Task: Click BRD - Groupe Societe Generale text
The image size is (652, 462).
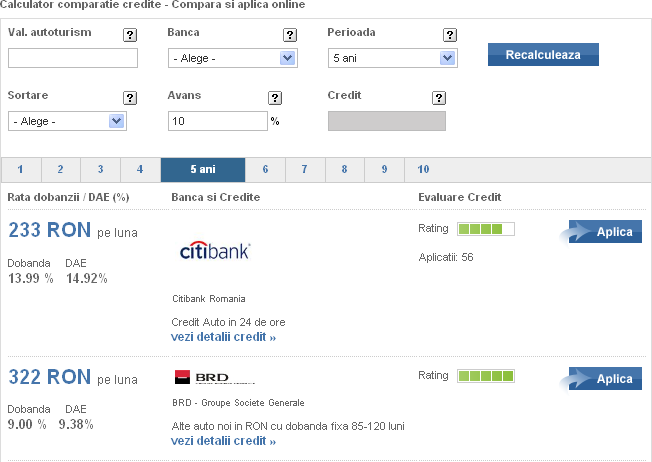Action: pos(238,403)
